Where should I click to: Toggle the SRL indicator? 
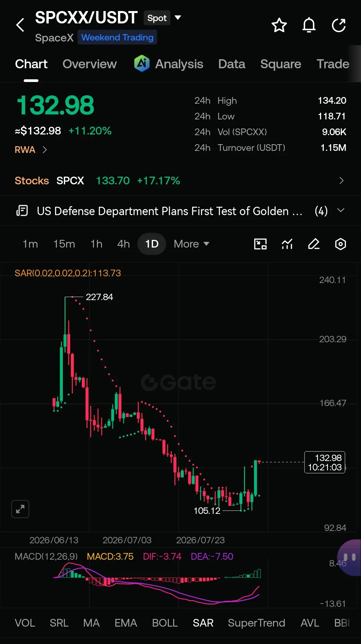point(59,623)
